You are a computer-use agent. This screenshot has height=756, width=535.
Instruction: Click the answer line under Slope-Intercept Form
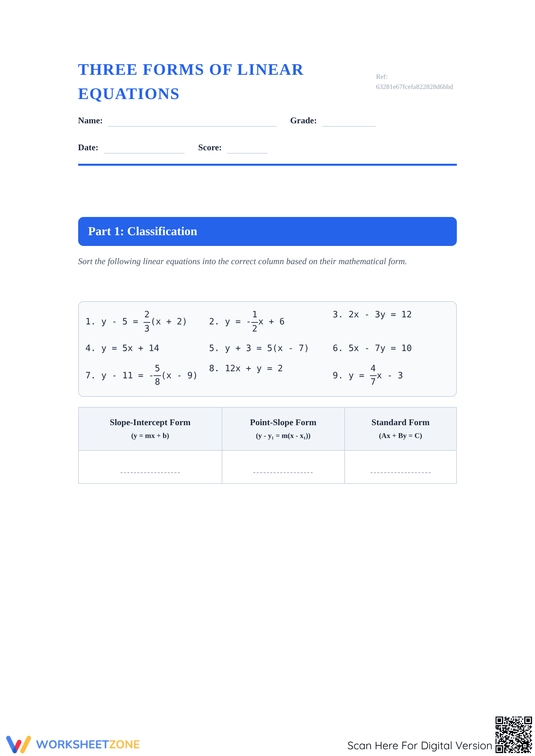[150, 472]
